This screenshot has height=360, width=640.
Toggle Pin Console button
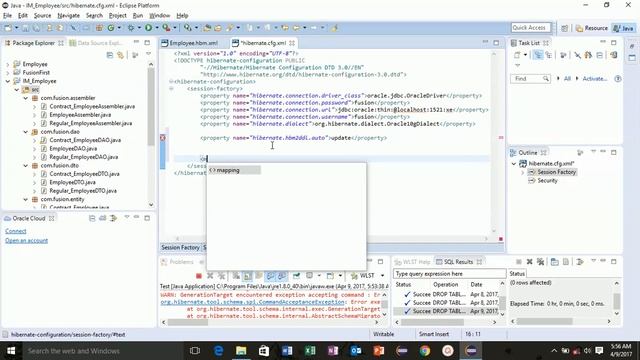296,276
